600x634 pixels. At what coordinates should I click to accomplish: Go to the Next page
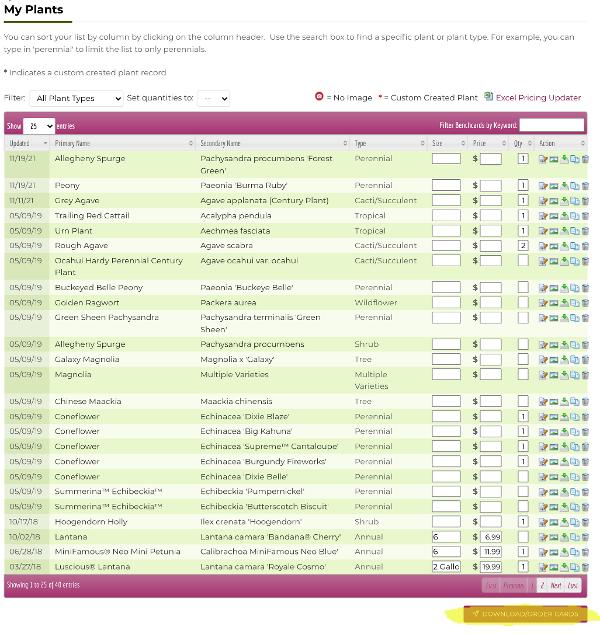(556, 586)
